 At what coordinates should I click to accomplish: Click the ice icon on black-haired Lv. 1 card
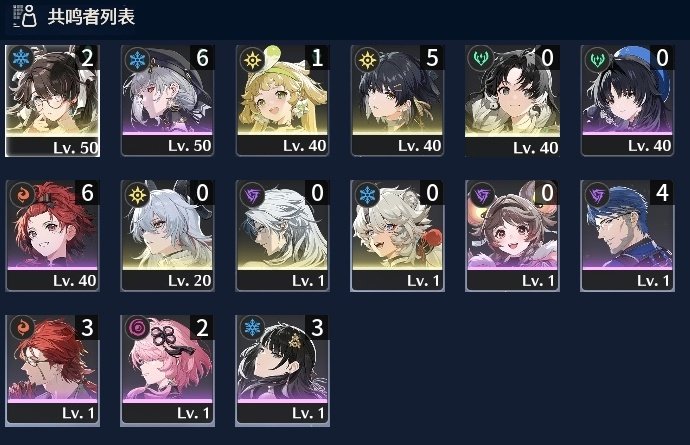pyautogui.click(x=252, y=327)
